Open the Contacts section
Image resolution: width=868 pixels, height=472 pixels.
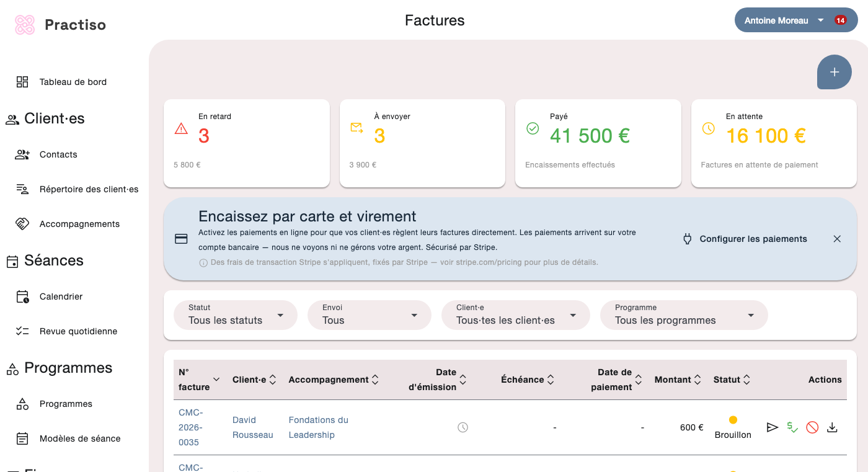tap(60, 154)
